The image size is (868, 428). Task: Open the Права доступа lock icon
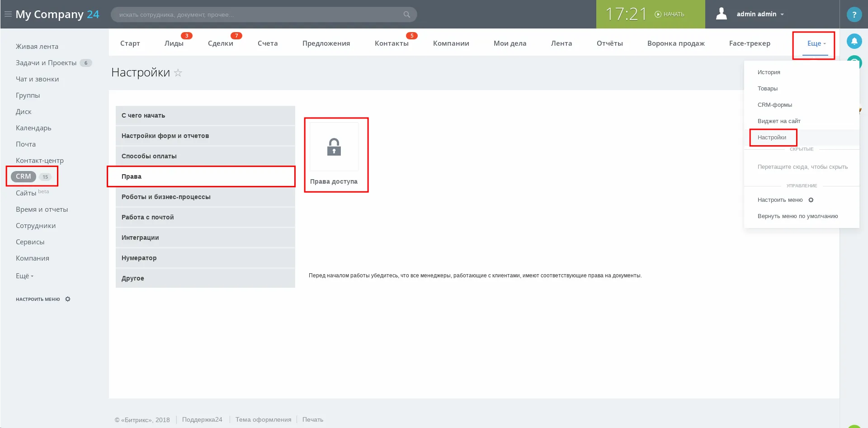(334, 147)
